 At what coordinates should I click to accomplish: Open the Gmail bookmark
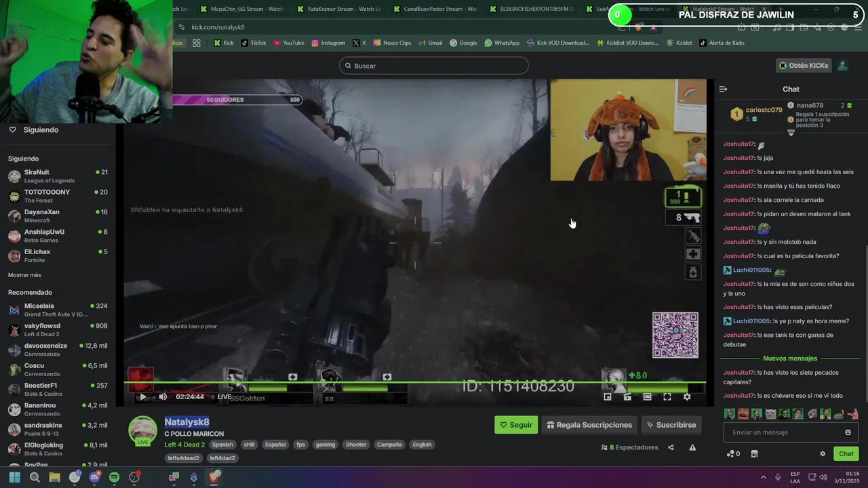(430, 43)
